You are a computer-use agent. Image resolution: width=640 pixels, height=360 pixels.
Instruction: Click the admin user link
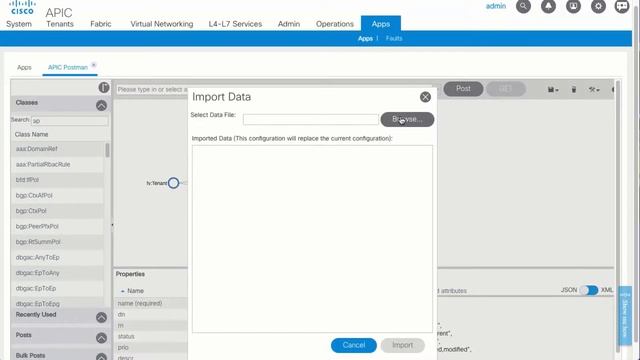click(x=496, y=6)
